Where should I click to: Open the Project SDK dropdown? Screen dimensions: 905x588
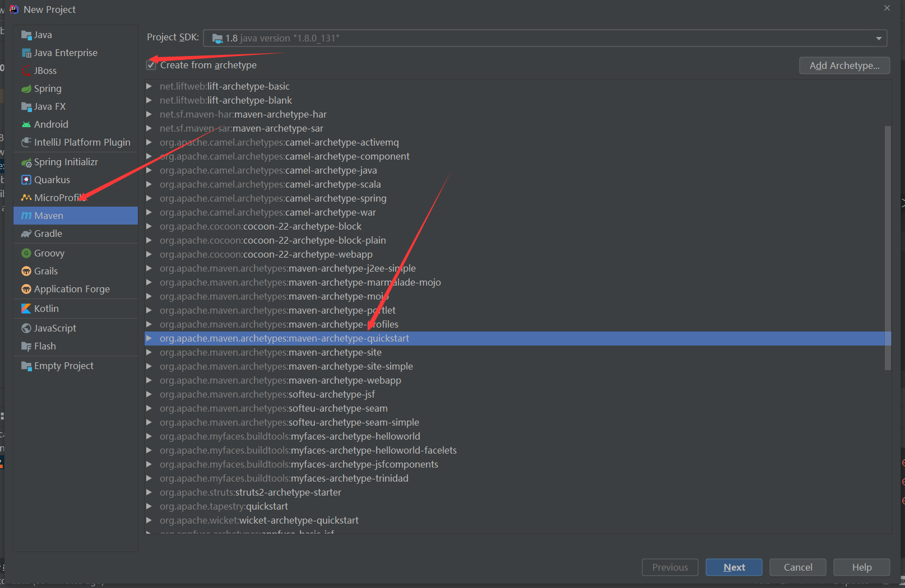click(x=879, y=38)
